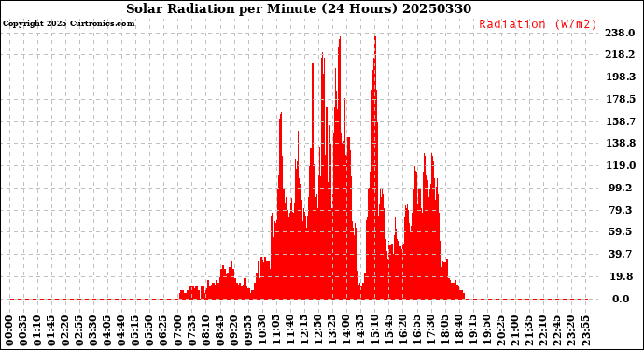This screenshot has width=644, height=350.
Task: Click the 03:30 time label
Action: pyautogui.click(x=93, y=331)
